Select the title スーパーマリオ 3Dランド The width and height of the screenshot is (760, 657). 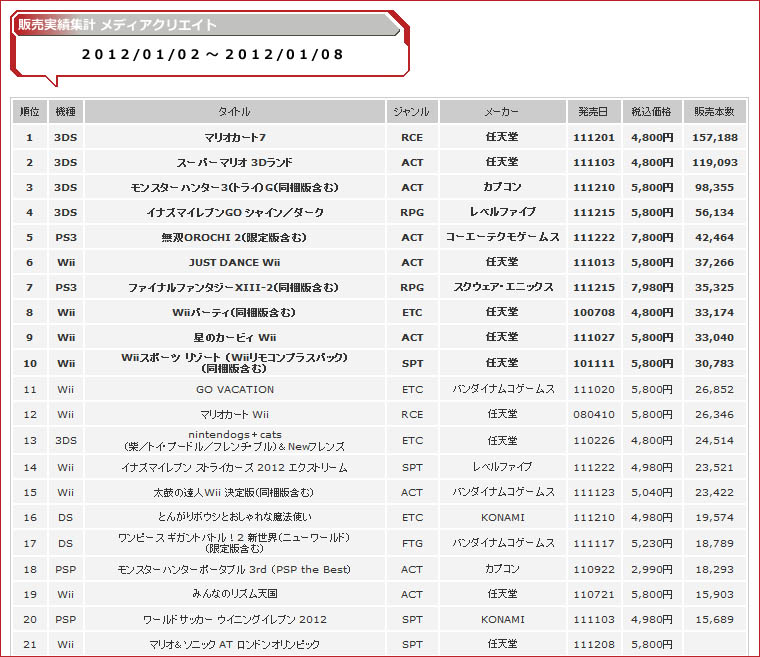[x=235, y=162]
